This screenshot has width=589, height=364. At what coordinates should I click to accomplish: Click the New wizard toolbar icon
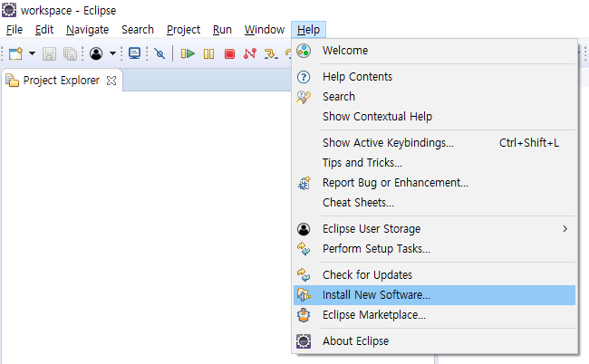coord(15,53)
